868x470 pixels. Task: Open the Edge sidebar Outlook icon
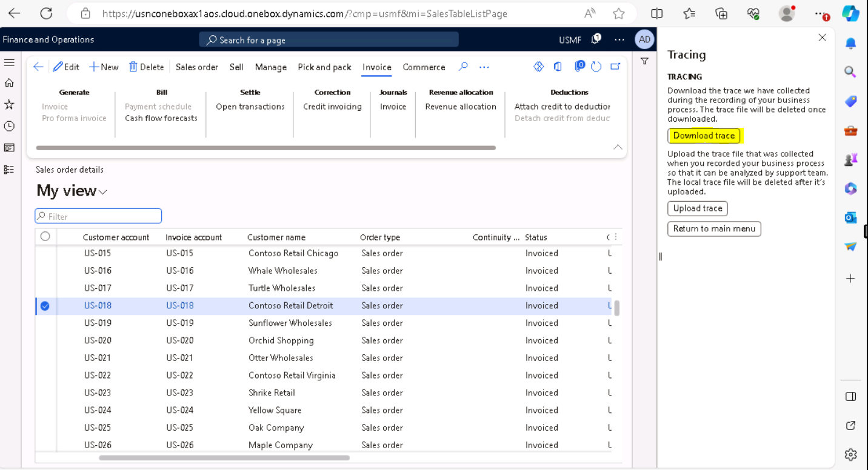pos(850,218)
